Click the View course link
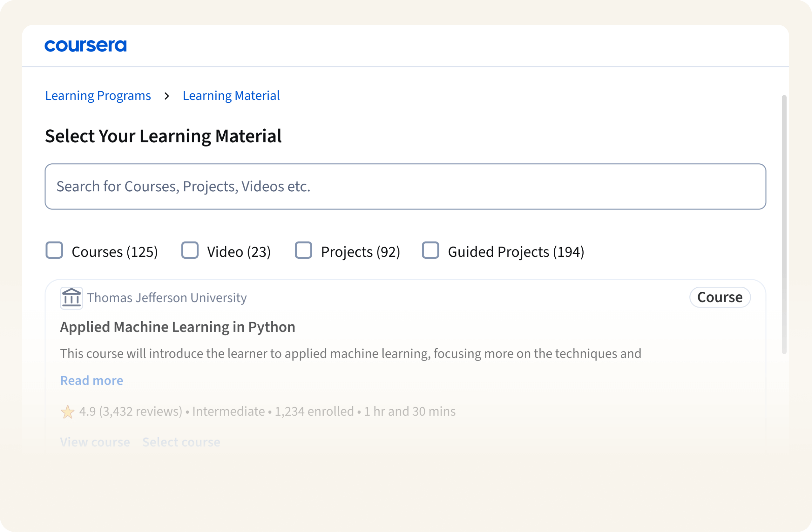Viewport: 812px width, 532px height. (x=95, y=442)
